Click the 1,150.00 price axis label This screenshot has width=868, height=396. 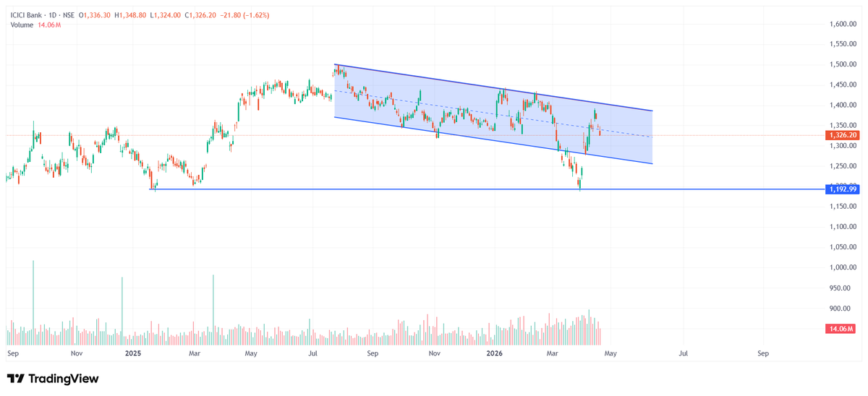click(843, 207)
